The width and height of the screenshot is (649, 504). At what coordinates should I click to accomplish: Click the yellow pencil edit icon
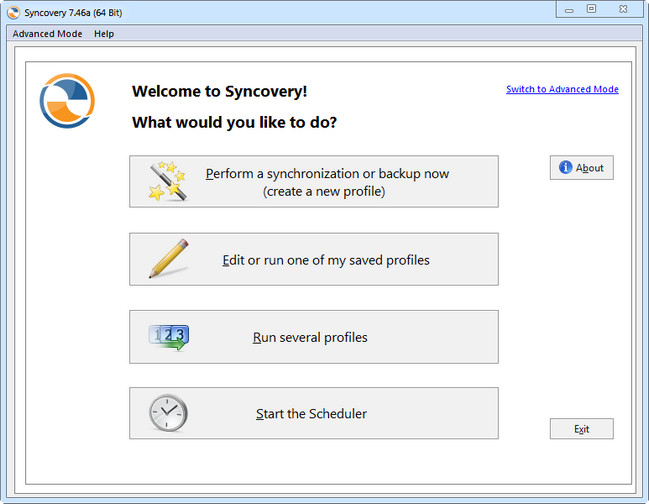pos(169,259)
